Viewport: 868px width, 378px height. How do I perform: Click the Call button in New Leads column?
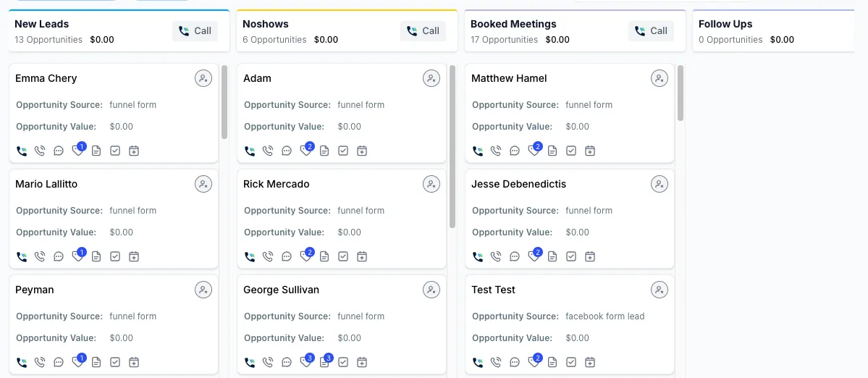[x=195, y=31]
